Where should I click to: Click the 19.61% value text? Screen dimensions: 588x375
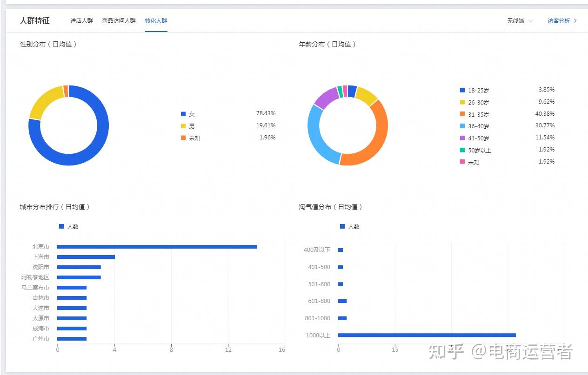tap(266, 125)
